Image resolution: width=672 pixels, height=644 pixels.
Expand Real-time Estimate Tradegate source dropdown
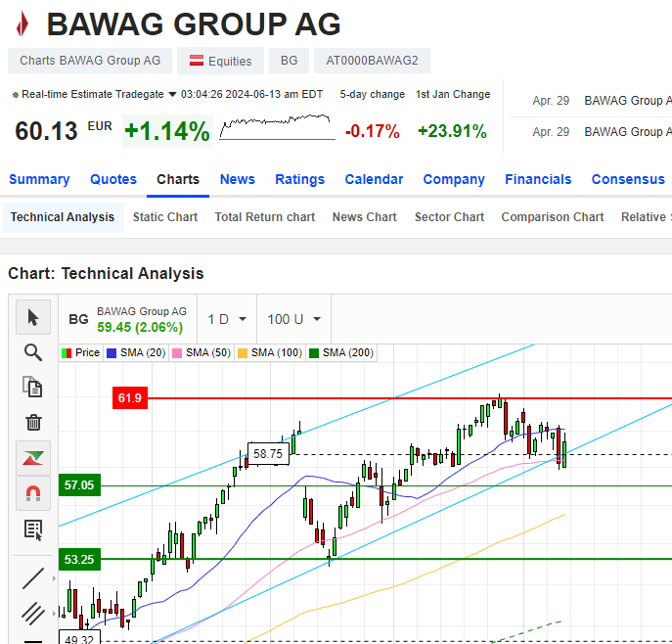click(x=172, y=95)
